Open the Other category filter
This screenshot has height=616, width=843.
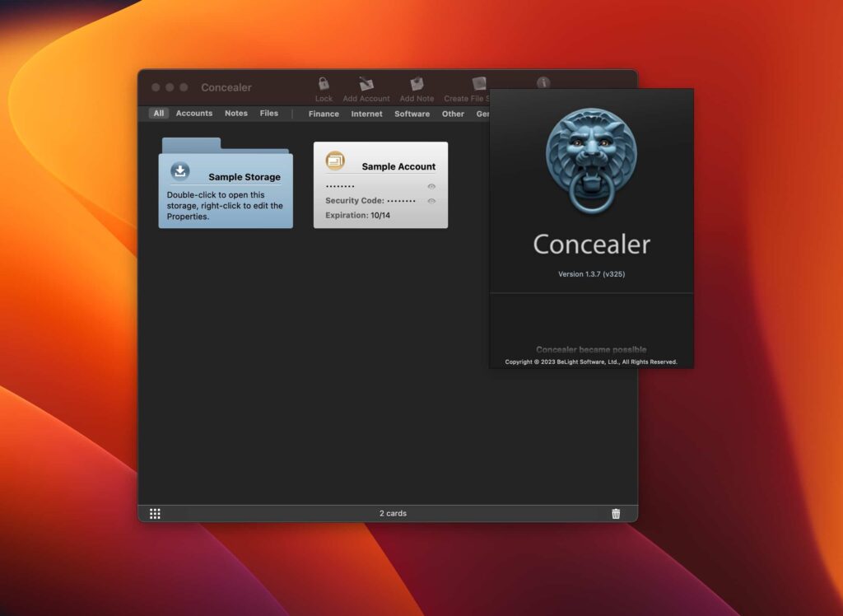[x=453, y=114]
